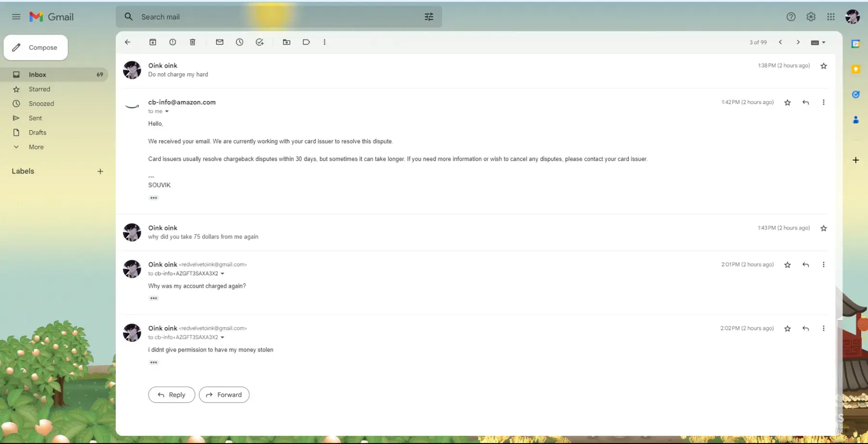This screenshot has width=868, height=444.
Task: Click the Move to folder icon
Action: [x=286, y=42]
